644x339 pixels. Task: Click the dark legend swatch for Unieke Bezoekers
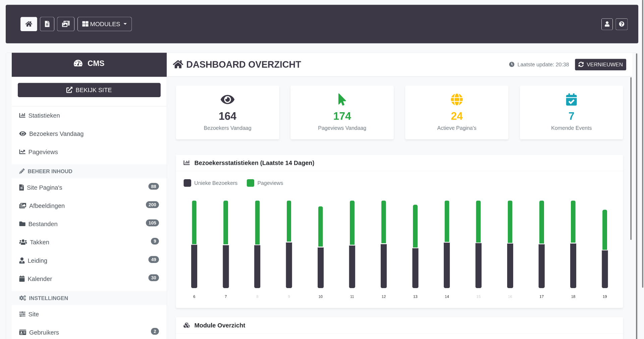point(187,183)
